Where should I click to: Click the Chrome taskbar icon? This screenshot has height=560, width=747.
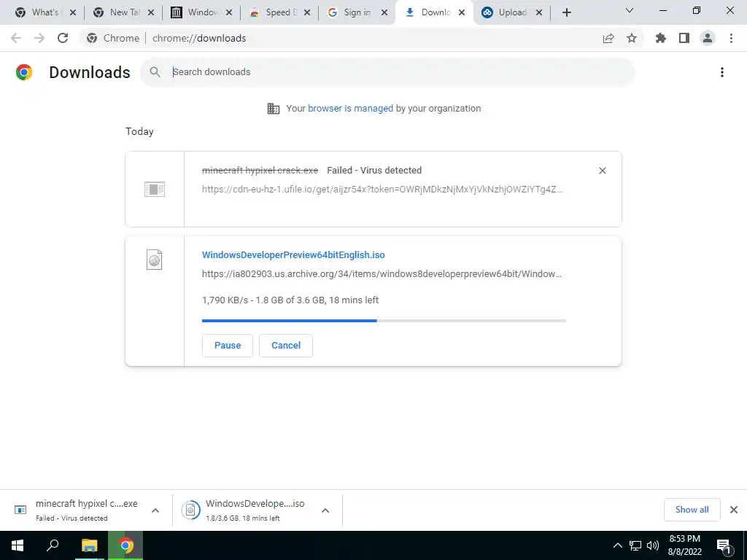125,545
